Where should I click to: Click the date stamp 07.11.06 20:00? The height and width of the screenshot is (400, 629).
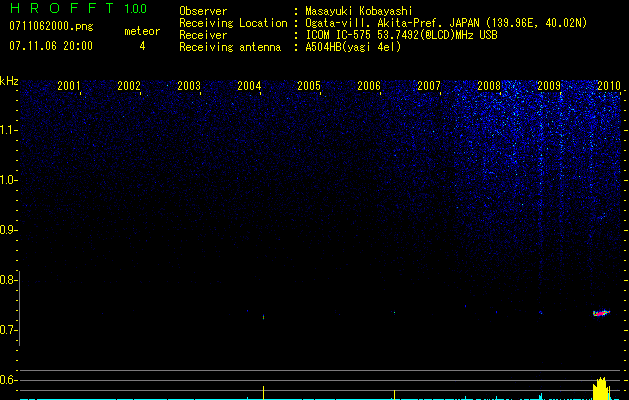tap(51, 46)
